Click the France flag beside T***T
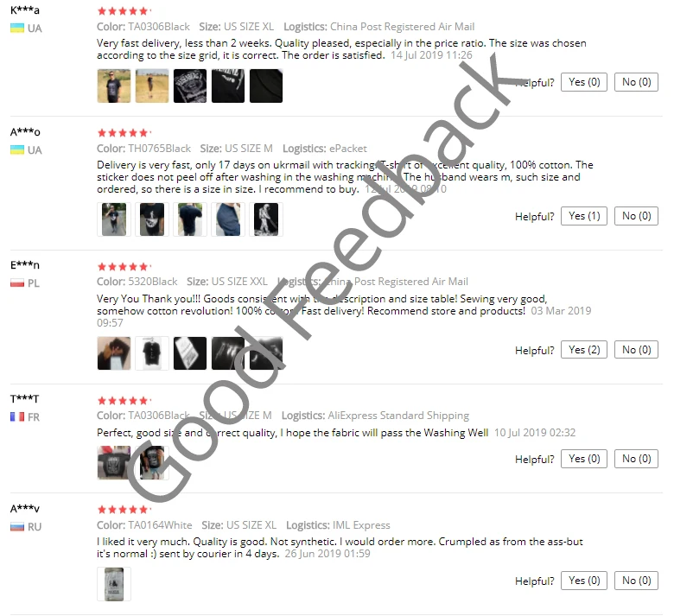The height and width of the screenshot is (616, 674). click(17, 417)
